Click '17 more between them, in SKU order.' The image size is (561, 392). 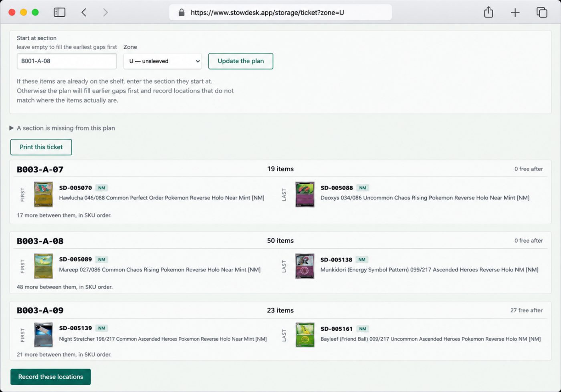point(64,215)
